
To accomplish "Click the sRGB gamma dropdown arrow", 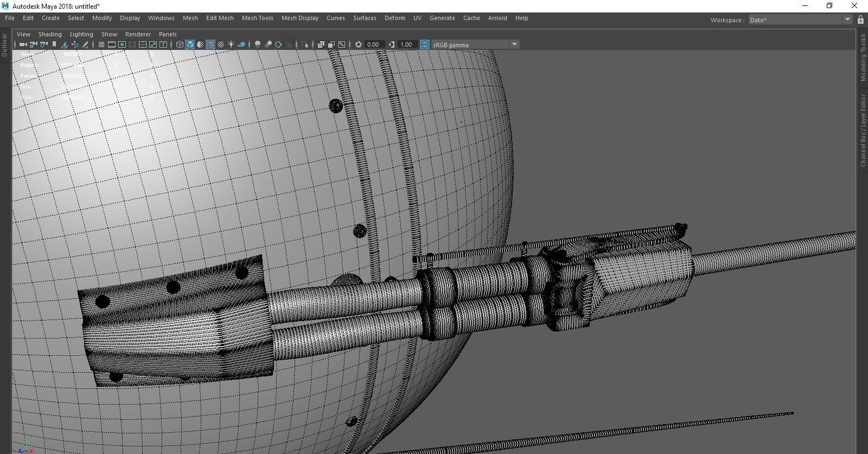I will point(514,44).
